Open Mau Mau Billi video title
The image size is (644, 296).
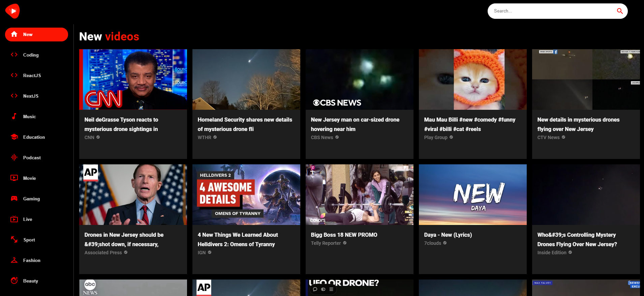(469, 124)
